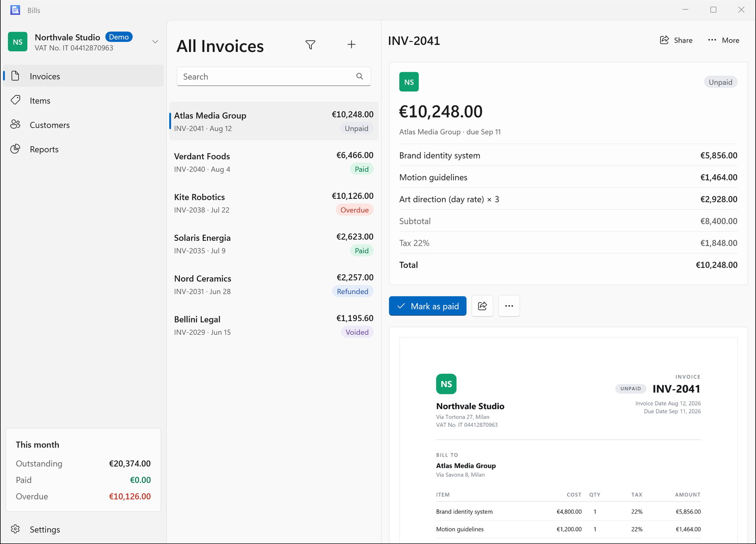Screen dimensions: 756x544
Task: Click share icon beside Mark as paid
Action: tap(482, 306)
